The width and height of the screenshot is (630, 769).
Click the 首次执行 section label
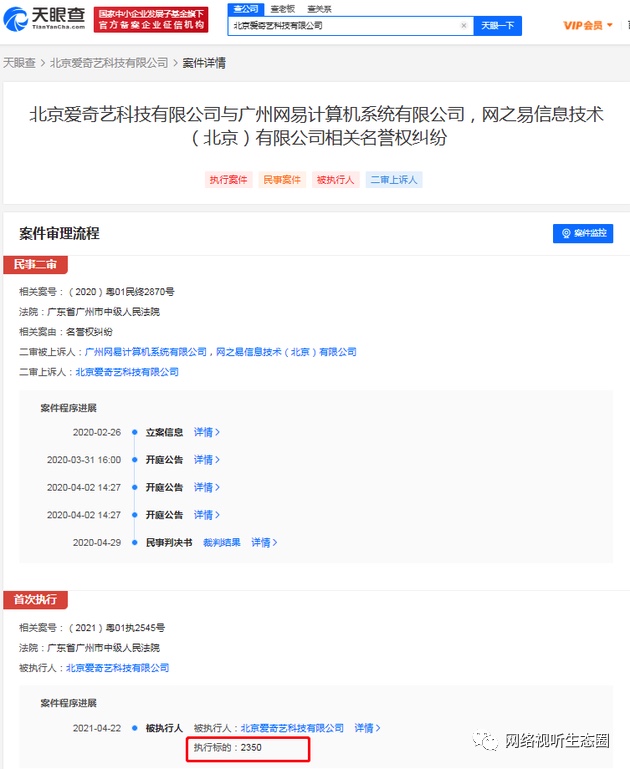point(35,599)
